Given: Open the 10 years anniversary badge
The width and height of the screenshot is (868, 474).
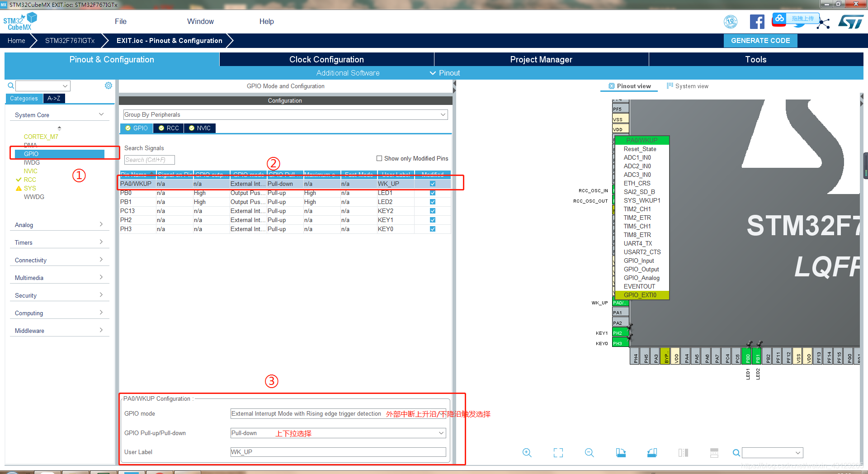Looking at the screenshot, I should (731, 21).
